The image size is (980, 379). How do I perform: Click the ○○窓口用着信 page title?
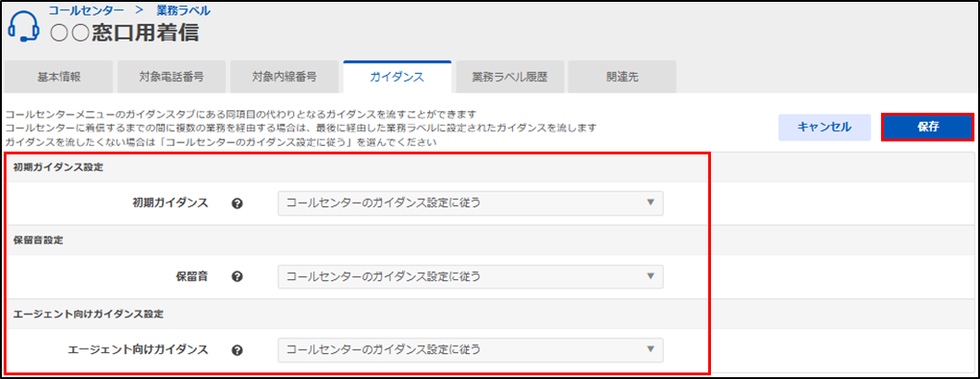(124, 34)
